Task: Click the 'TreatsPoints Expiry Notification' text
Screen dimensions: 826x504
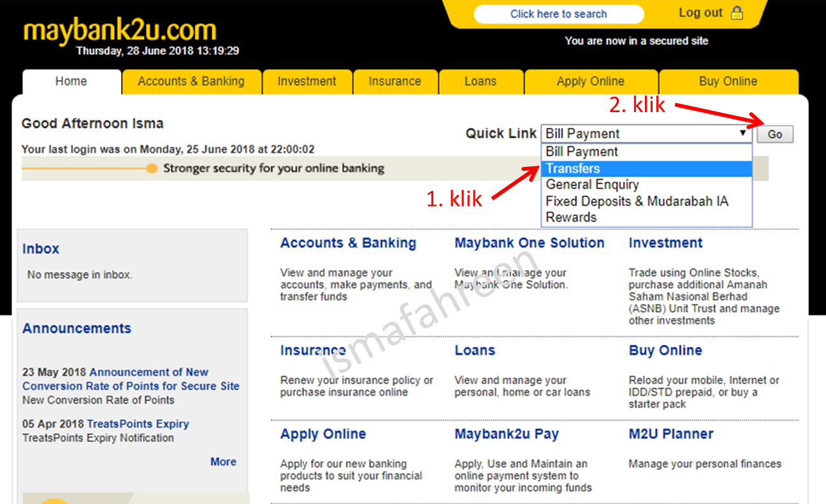Action: coord(98,438)
